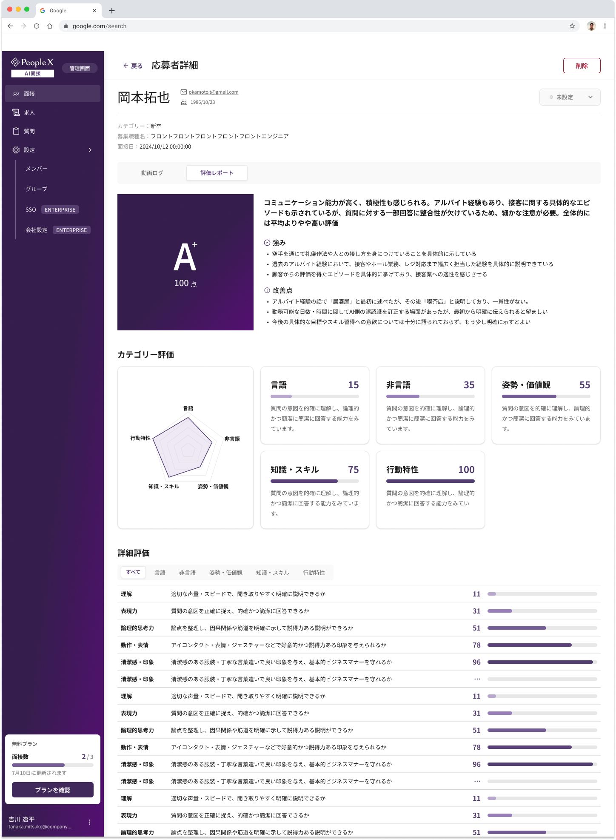The height and width of the screenshot is (840, 616).
Task: Open the 未設定 status dropdown
Action: click(570, 97)
